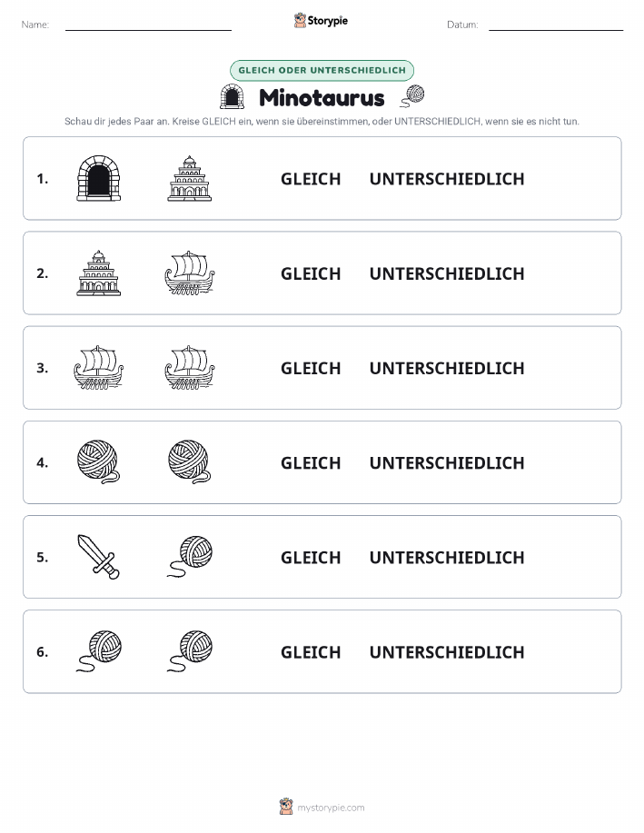Click the Name input line
The width and height of the screenshot is (644, 833).
(148, 25)
